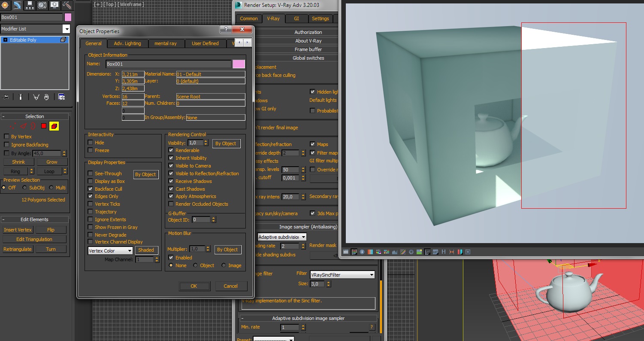Viewport: 644px width, 341px height.
Task: Switch to the User Defined tab
Action: (205, 43)
